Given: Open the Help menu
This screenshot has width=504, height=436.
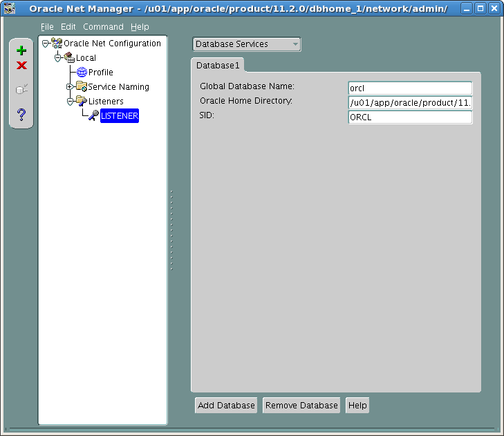Looking at the screenshot, I should [140, 27].
